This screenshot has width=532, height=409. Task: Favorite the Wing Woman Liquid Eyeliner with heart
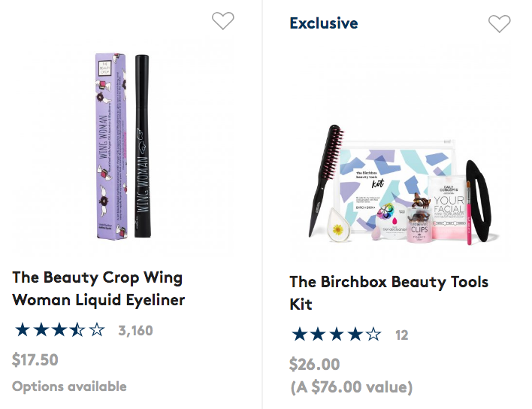tap(222, 21)
